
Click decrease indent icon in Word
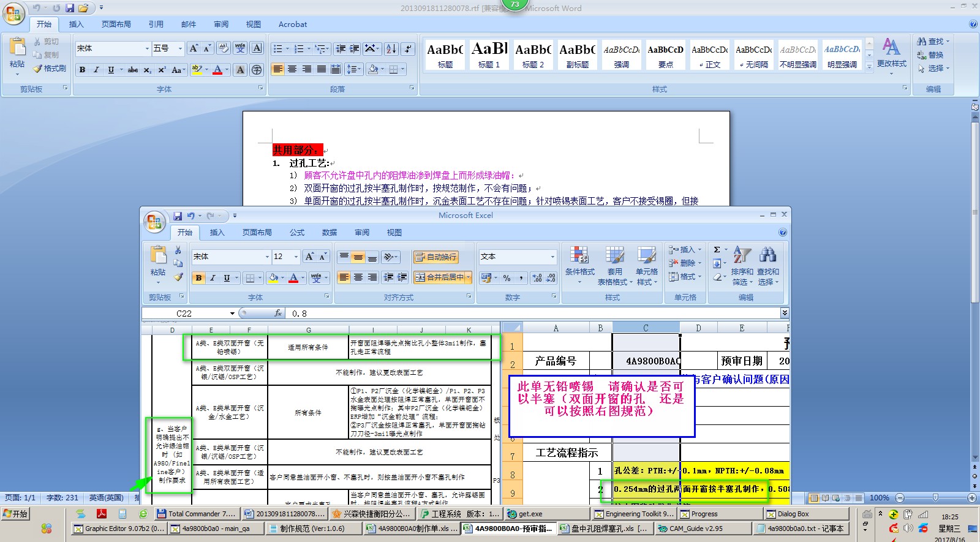341,48
